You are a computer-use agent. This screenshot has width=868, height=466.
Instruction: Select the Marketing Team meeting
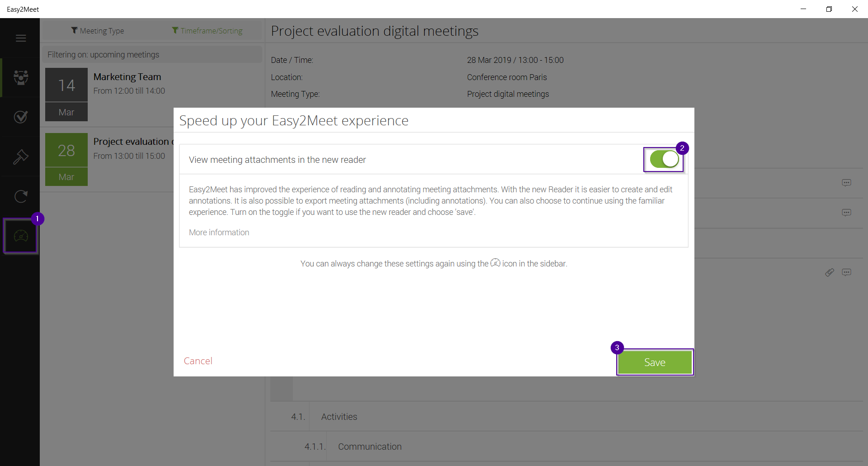[127, 84]
